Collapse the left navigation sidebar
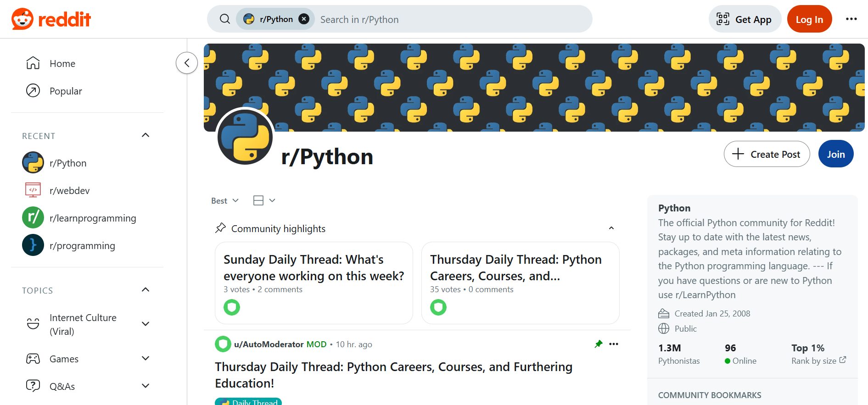Image resolution: width=868 pixels, height=405 pixels. click(x=187, y=63)
